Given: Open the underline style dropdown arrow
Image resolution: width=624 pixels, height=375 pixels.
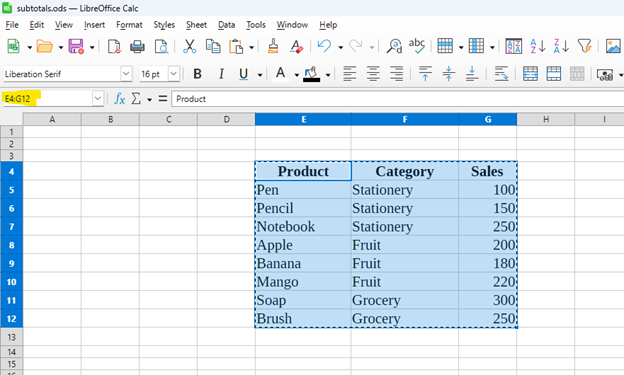Looking at the screenshot, I should click(260, 75).
